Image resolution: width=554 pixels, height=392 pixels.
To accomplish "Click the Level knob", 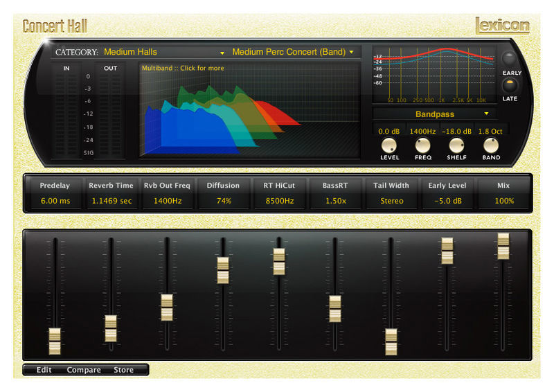I will pos(388,145).
